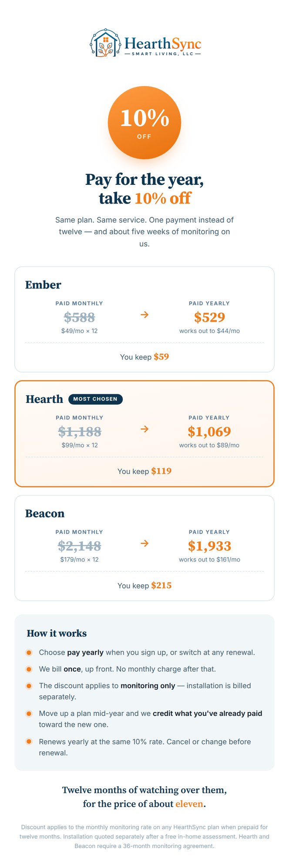Screen dimensions: 289x868
Task: Click the arrow icon in Ember plan
Action: click(144, 315)
